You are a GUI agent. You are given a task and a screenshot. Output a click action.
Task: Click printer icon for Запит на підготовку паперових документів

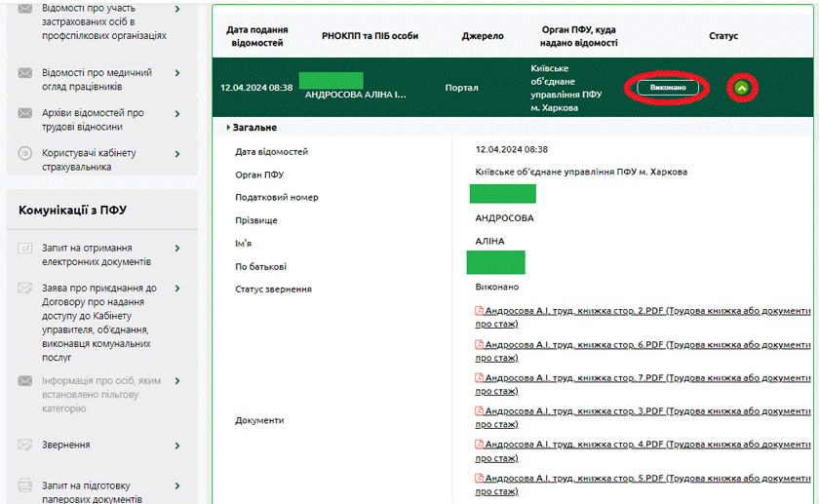(24, 485)
